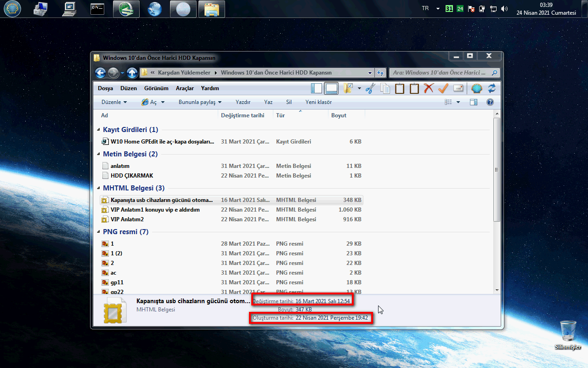Toggle the preview pane button

coord(474,102)
